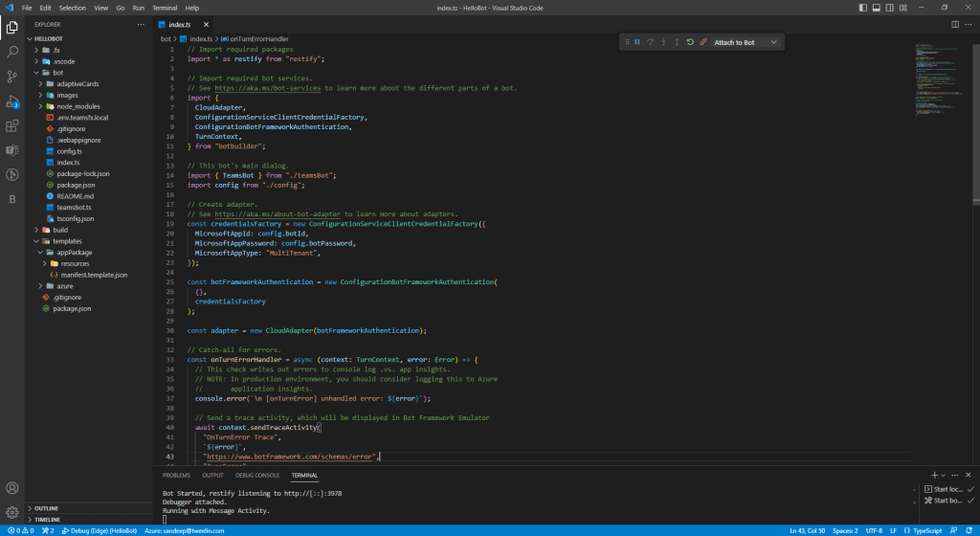Switch to the Debug Console tab
980x536 pixels.
click(x=257, y=476)
